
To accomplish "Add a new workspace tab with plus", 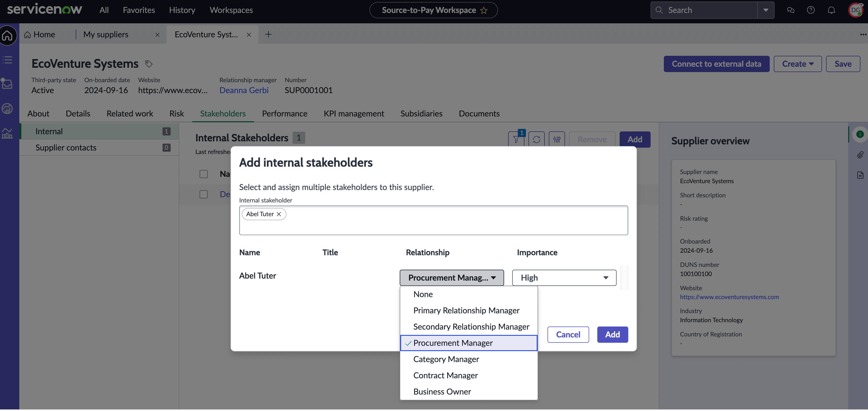I will coord(268,34).
